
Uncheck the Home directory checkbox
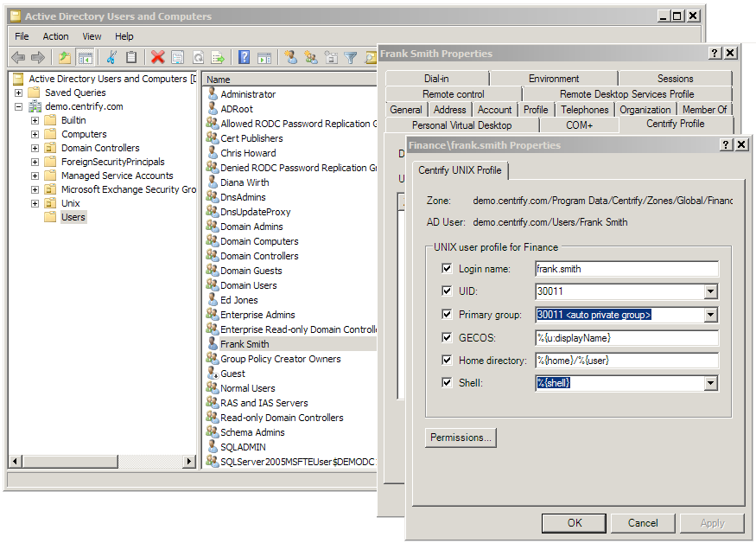click(x=447, y=360)
